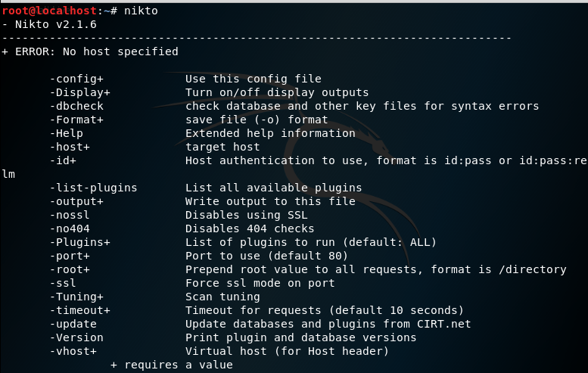The image size is (588, 373).
Task: Click the 'ERROR: No host specified' message
Action: click(96, 51)
